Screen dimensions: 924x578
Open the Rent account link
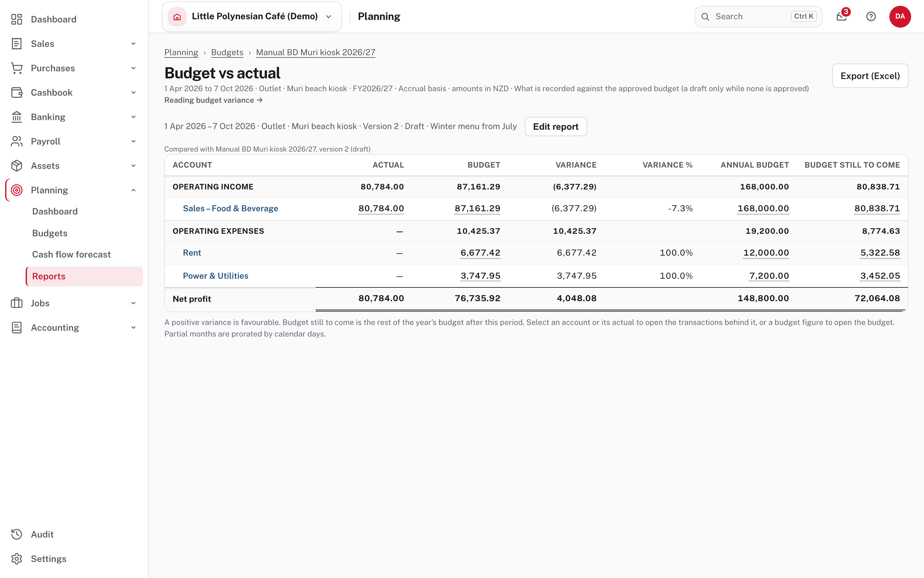point(192,253)
